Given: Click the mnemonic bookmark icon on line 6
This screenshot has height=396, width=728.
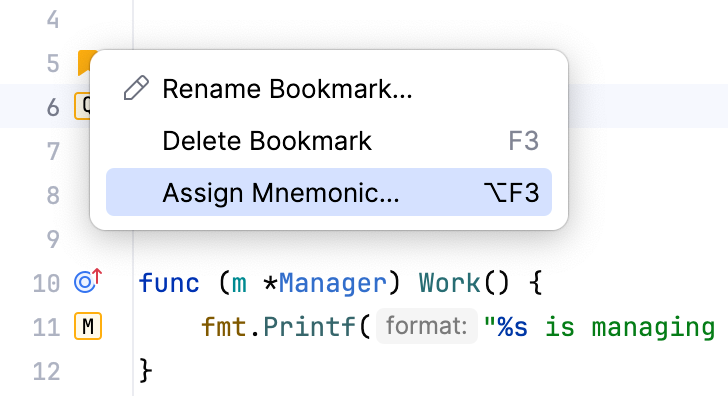Looking at the screenshot, I should tap(82, 106).
